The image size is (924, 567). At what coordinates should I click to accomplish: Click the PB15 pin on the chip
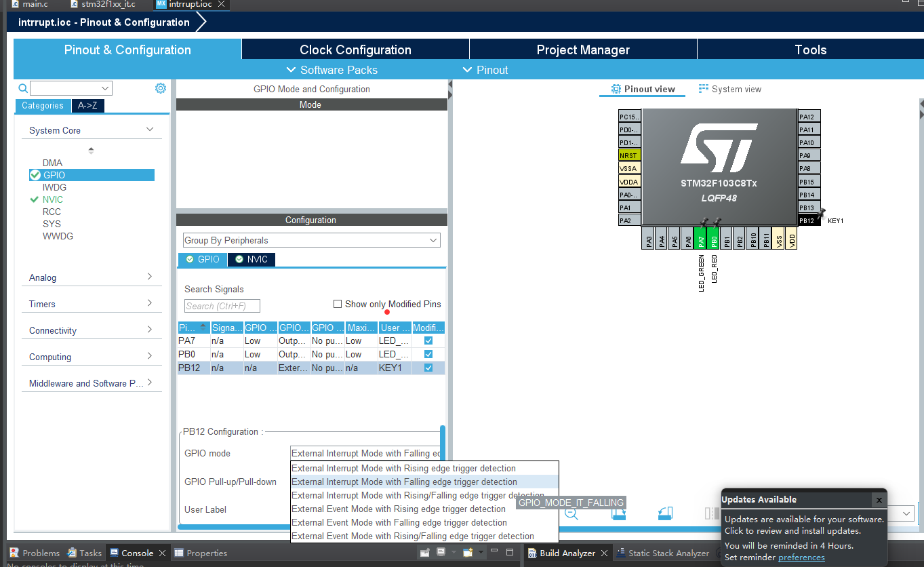click(x=809, y=182)
